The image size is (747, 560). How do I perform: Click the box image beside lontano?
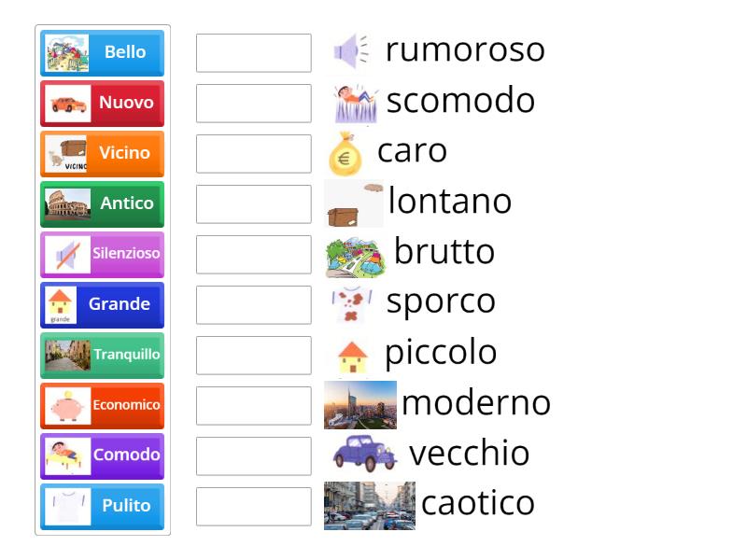pos(354,205)
